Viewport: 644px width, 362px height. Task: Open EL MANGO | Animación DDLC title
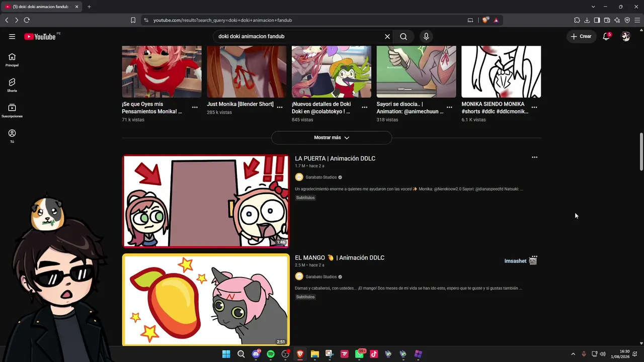click(x=340, y=257)
